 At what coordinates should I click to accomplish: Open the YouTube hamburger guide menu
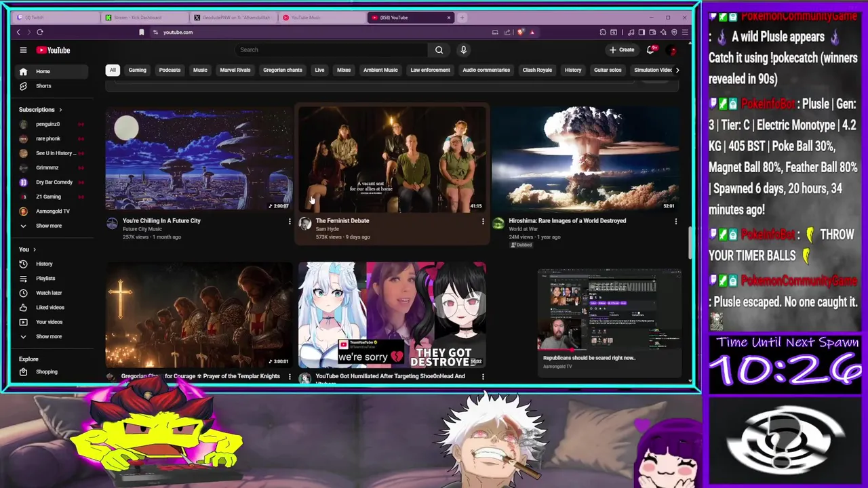23,50
